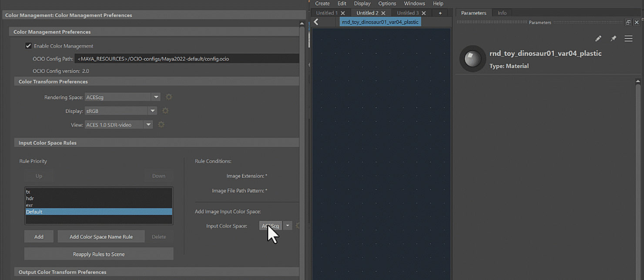Click the pencil icon to edit parameter interface
Image resolution: width=644 pixels, height=280 pixels.
(x=598, y=38)
